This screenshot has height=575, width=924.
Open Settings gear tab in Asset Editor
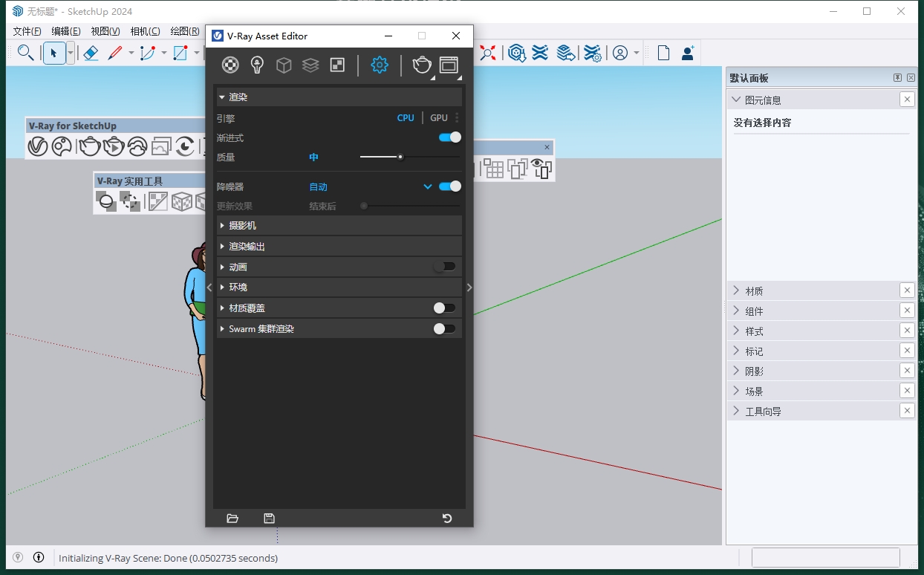click(x=380, y=65)
